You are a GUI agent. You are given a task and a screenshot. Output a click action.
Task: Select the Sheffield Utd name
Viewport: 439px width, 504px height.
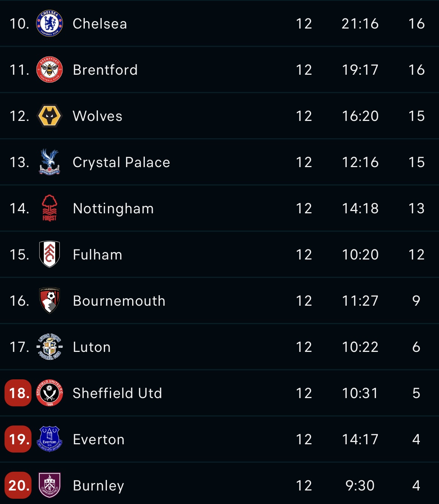[117, 393]
